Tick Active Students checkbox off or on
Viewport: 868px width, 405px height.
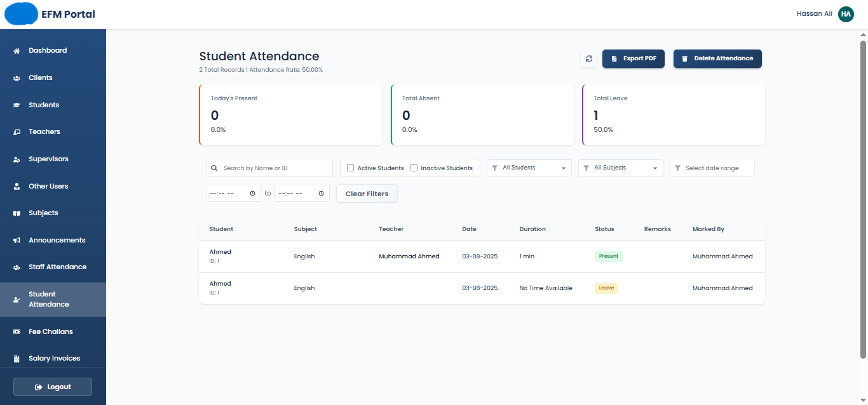coord(350,168)
